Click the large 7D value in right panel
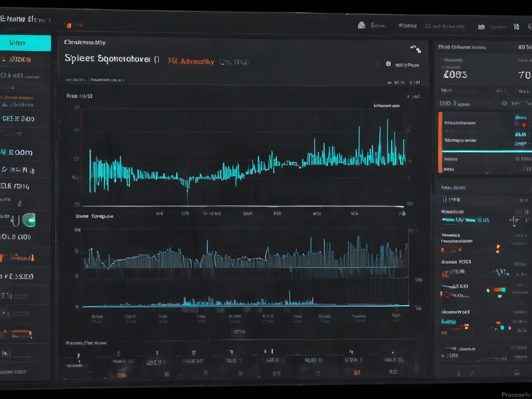Viewport: 532px width, 399px height. (x=525, y=75)
